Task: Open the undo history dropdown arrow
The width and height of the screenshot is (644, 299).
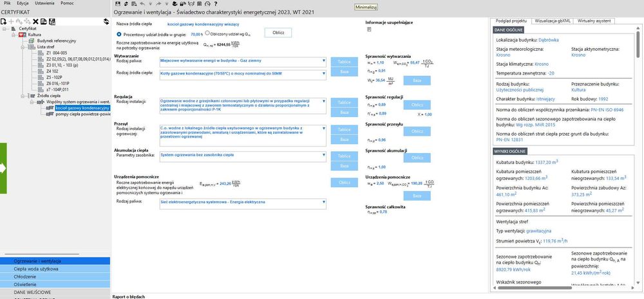Action: pyautogui.click(x=150, y=4)
